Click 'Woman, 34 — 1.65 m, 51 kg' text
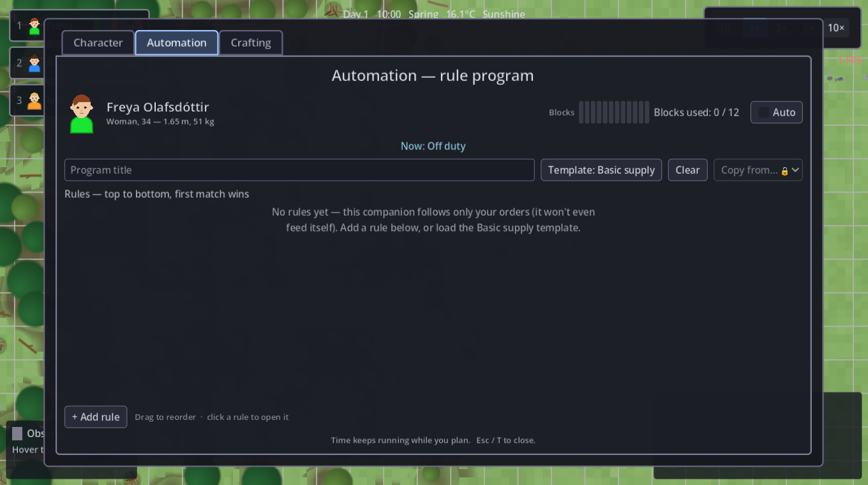 160,121
